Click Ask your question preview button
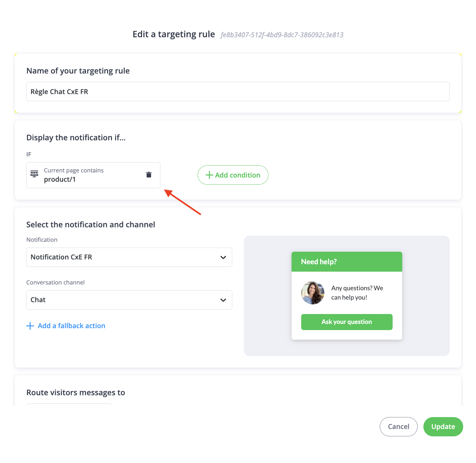This screenshot has width=476, height=463. 347,322
